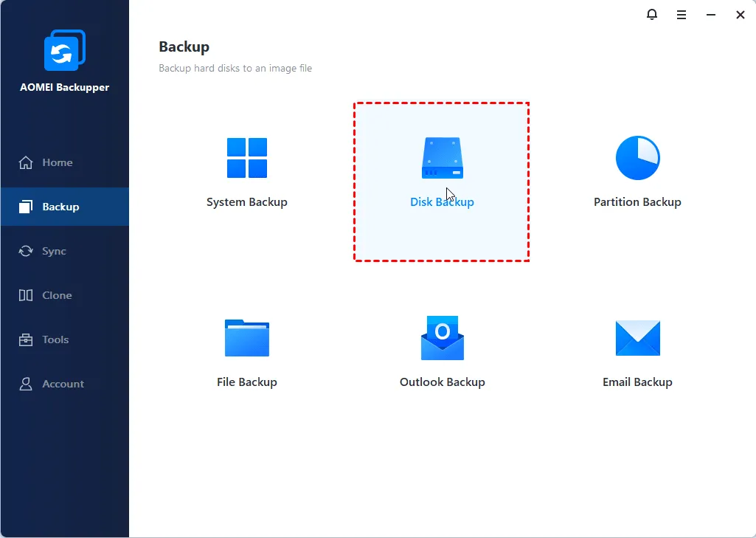Click the Outlook Backup envelope icon
Screen dimensions: 756x538
[x=443, y=338]
